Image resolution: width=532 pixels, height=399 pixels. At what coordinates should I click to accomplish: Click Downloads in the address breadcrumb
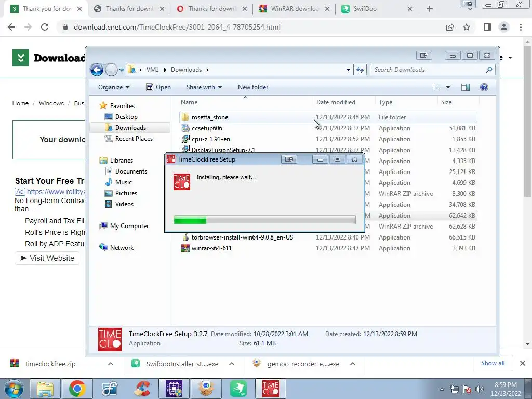tap(187, 70)
